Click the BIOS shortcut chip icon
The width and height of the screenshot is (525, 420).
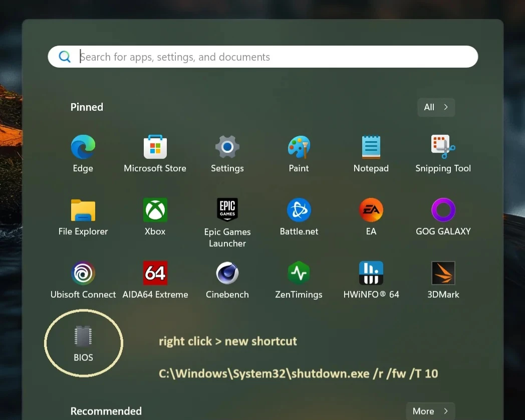(83, 337)
